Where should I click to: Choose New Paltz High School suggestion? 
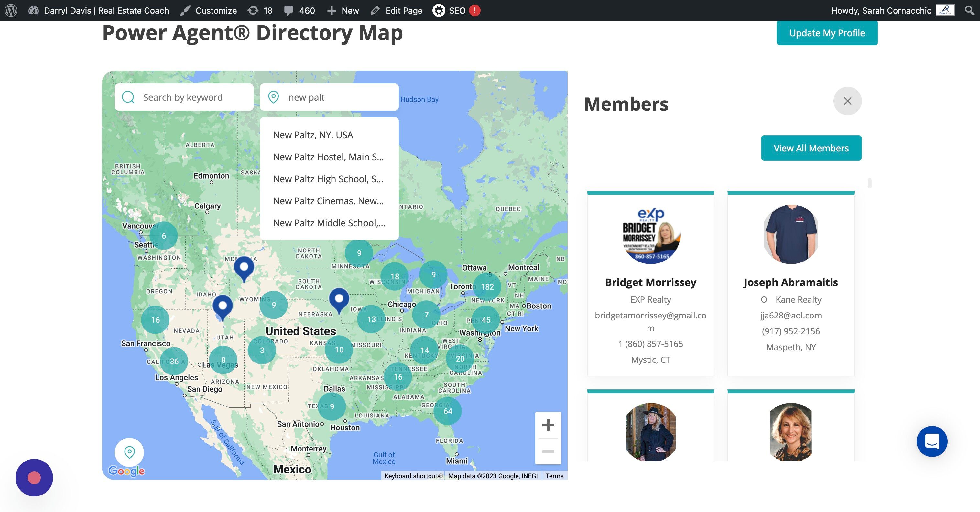pos(328,179)
